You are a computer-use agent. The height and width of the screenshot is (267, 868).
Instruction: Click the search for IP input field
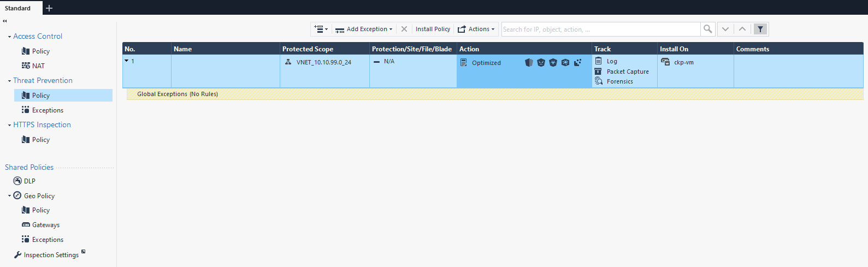pos(600,29)
